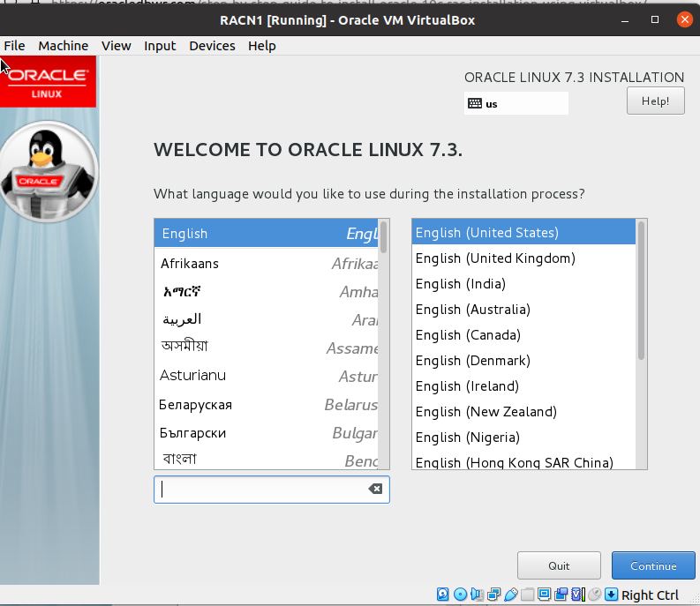
Task: Click the us keyboard layout indicator
Action: pyautogui.click(x=516, y=103)
